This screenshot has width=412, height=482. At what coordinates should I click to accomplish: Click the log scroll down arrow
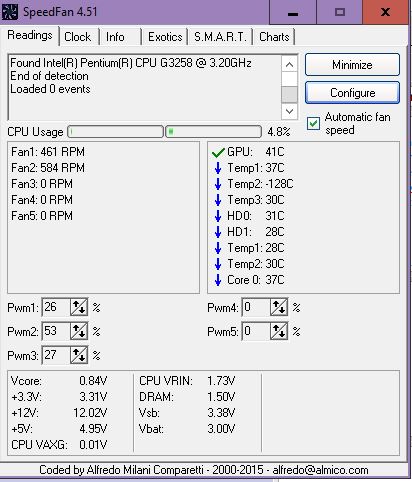(289, 111)
